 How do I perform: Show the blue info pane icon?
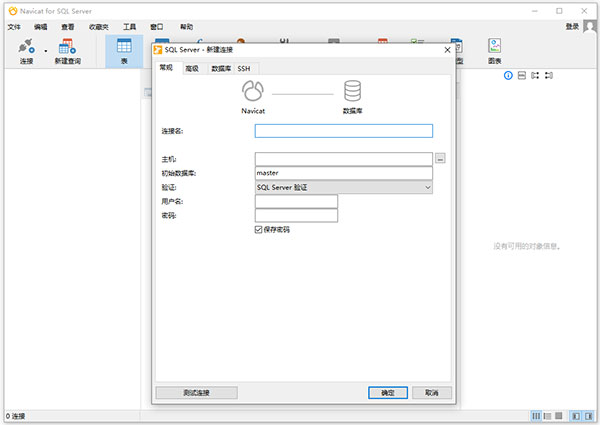[x=508, y=75]
